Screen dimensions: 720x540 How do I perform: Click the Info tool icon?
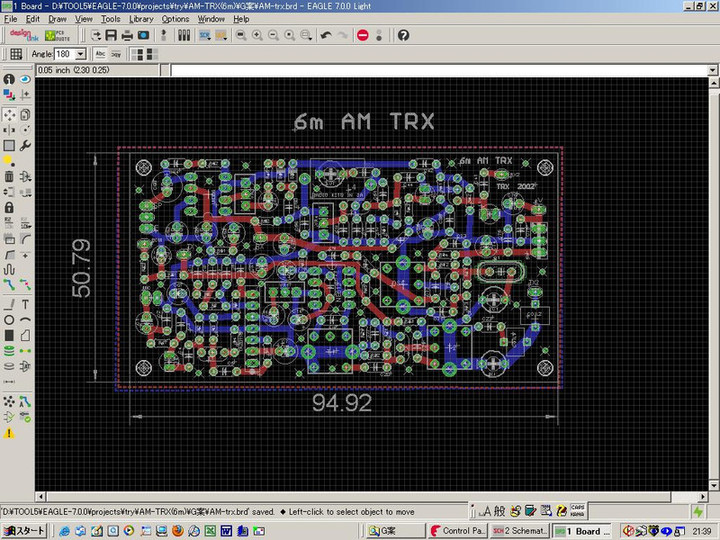click(x=9, y=79)
